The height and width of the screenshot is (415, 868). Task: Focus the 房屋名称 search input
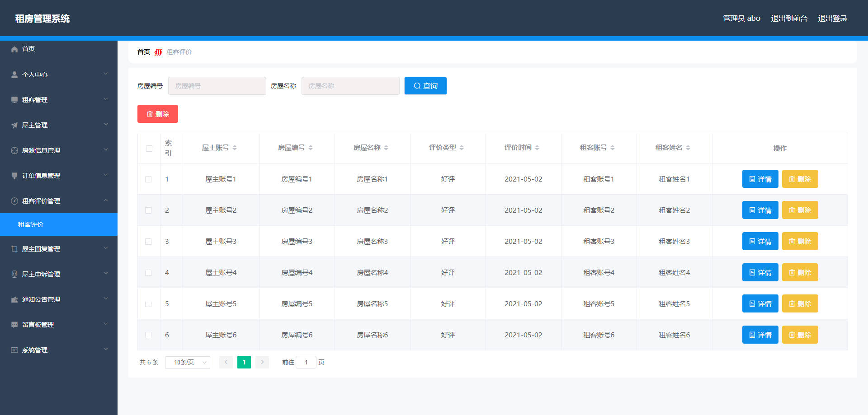(350, 86)
